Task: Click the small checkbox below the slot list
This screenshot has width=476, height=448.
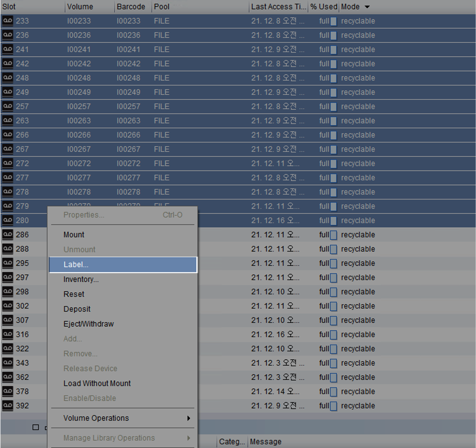Action: tap(36, 427)
